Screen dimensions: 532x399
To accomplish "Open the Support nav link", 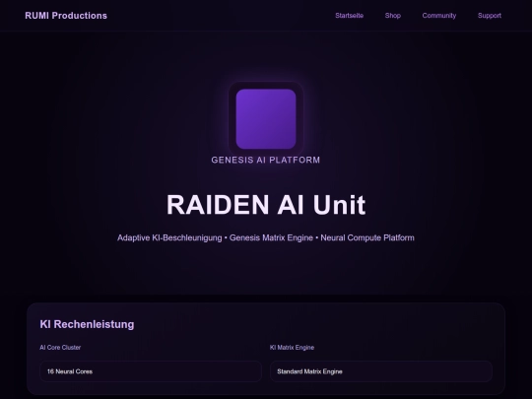I will click(490, 16).
